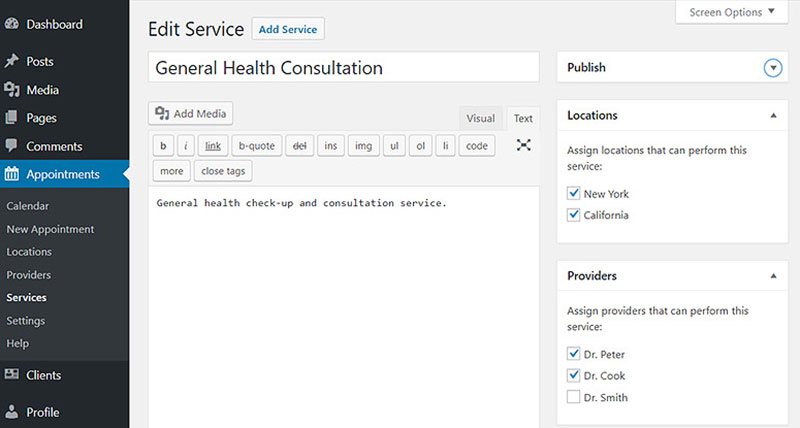Open the Calendar submenu item
Screen dimensions: 800x428
click(28, 206)
